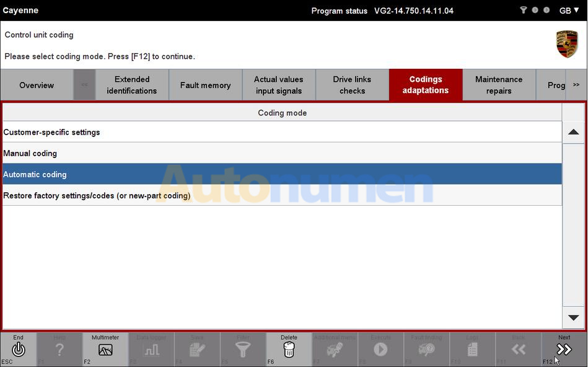Open the Fault memory tab
This screenshot has height=367, width=588.
205,85
